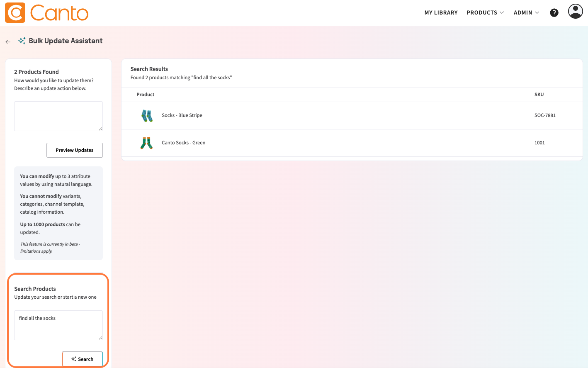Image resolution: width=588 pixels, height=368 pixels.
Task: Click the 'Search Products' heading
Action: 35,289
